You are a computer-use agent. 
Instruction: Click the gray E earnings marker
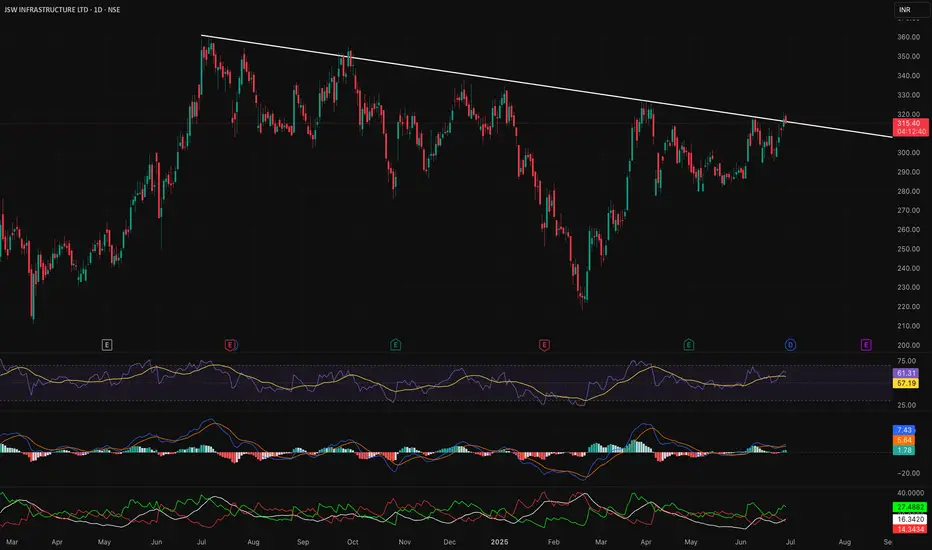107,345
